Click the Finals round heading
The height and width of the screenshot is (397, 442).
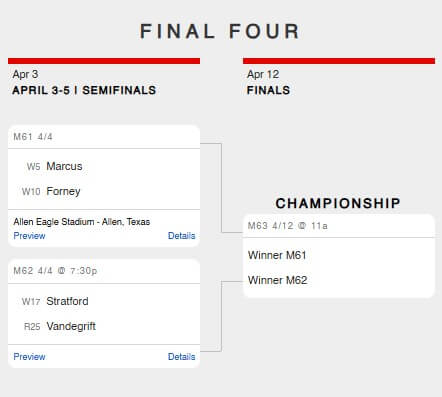[268, 90]
